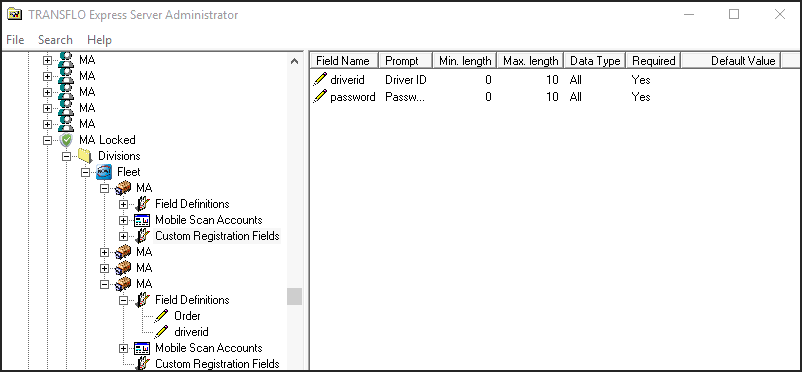This screenshot has width=802, height=372.
Task: Click the MA Locked green shield icon
Action: pos(66,140)
